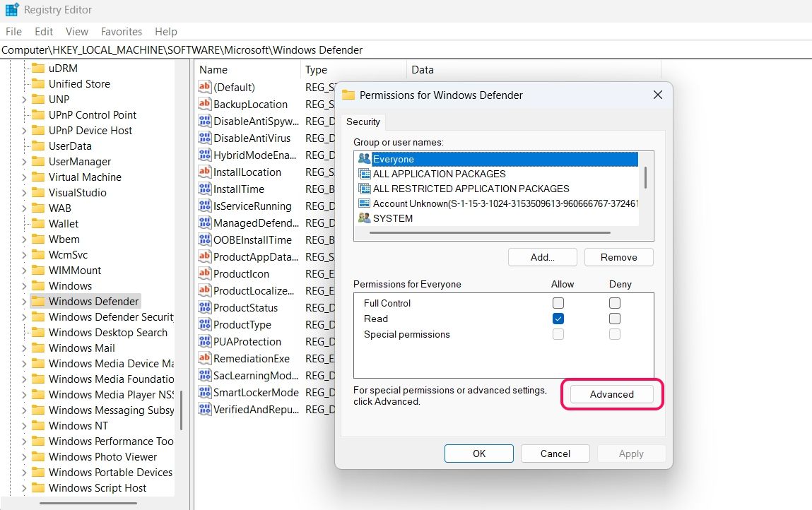
Task: Click the Add... button
Action: (x=542, y=257)
